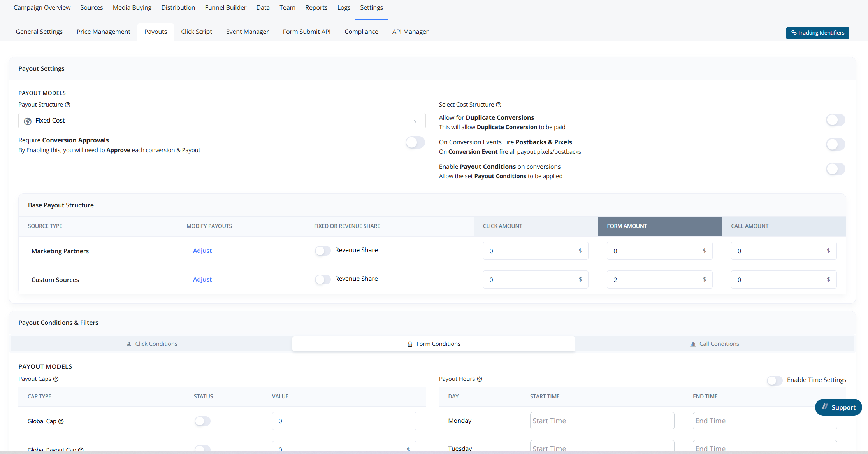Open the Support chat widget
The height and width of the screenshot is (454, 868).
(x=838, y=407)
